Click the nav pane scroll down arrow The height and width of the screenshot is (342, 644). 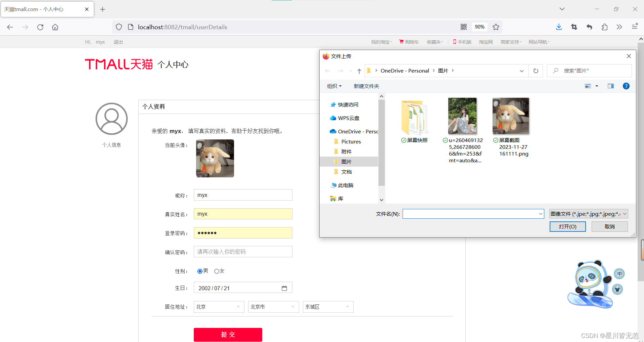click(x=381, y=200)
